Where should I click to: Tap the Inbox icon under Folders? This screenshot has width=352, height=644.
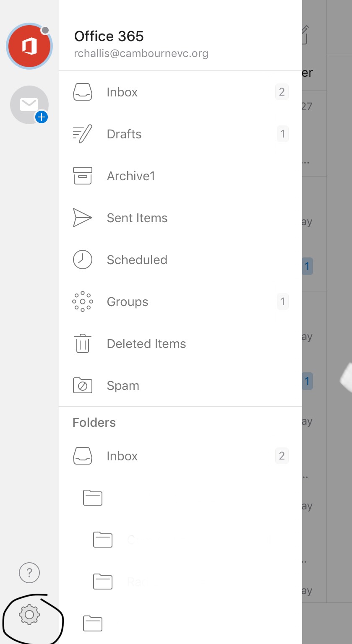(x=83, y=456)
